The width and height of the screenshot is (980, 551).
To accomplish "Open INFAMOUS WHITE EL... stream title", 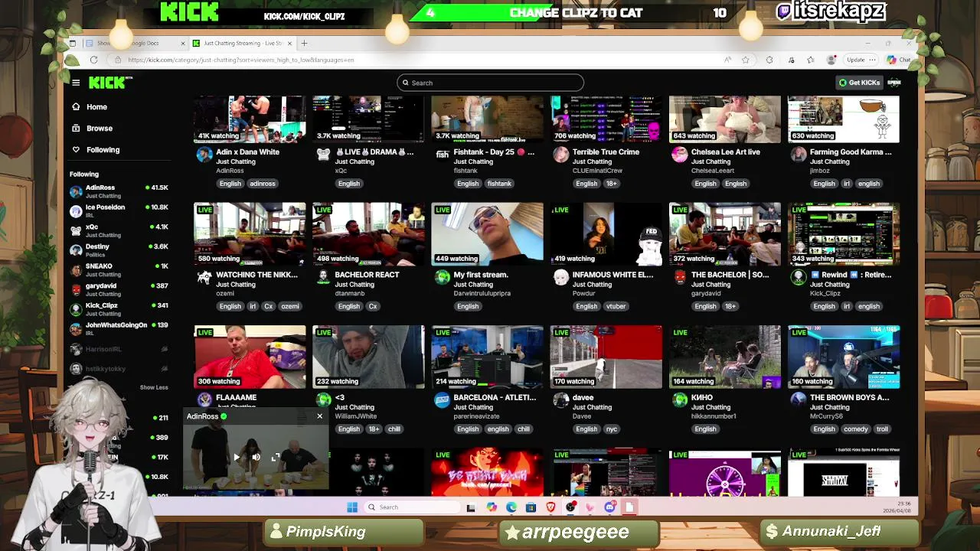I will (x=612, y=275).
